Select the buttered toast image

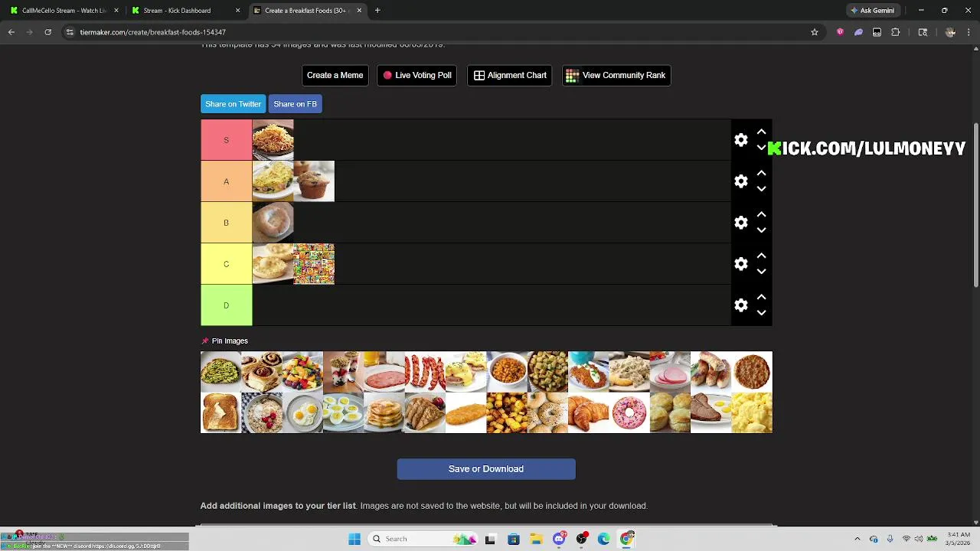(x=220, y=413)
